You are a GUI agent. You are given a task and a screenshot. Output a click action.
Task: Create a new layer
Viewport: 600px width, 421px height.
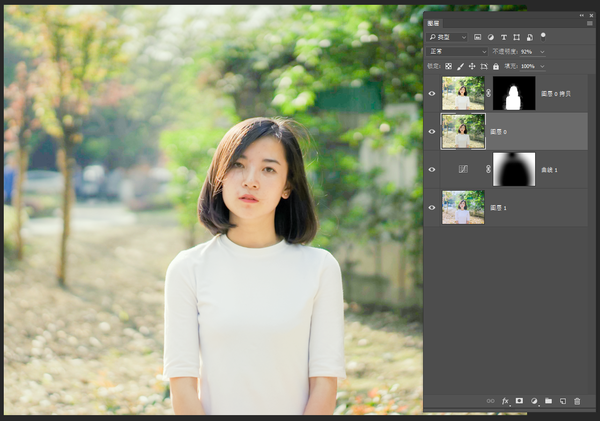[x=563, y=401]
